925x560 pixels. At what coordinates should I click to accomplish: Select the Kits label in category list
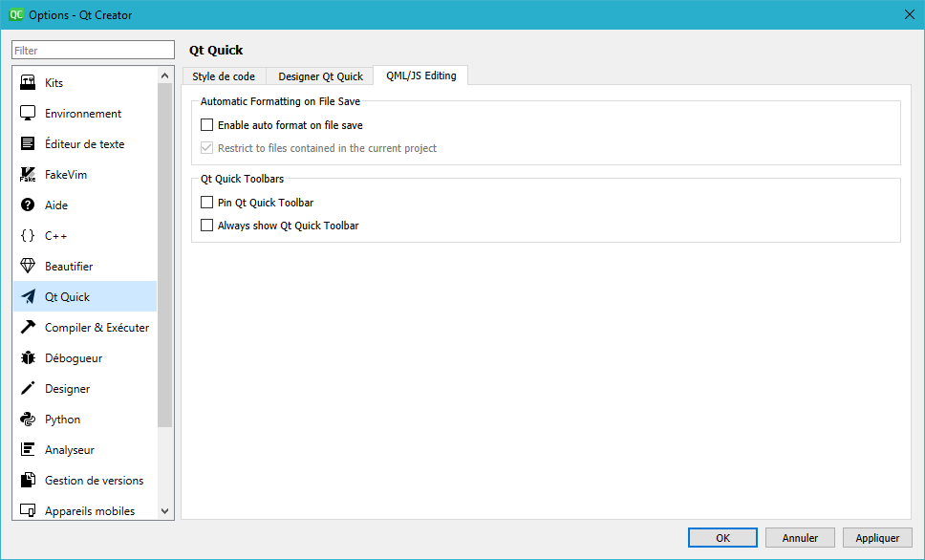pos(54,82)
